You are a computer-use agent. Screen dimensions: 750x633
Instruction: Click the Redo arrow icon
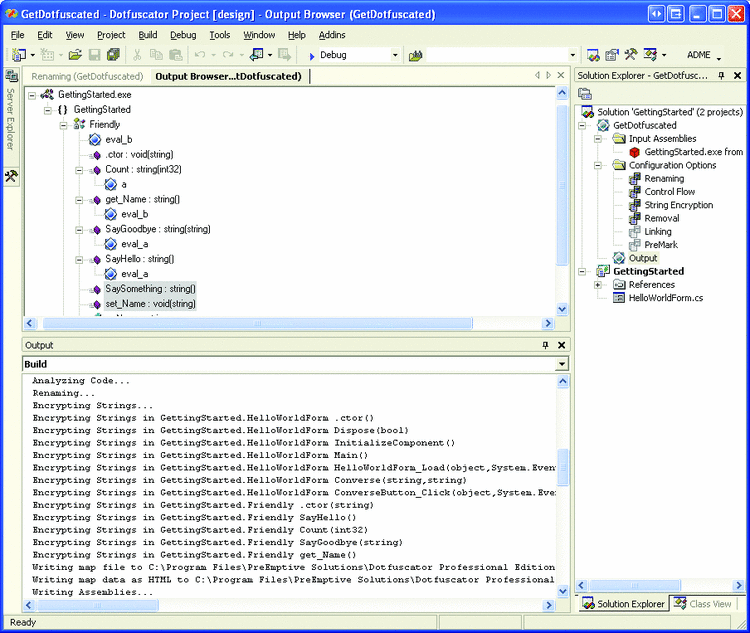[228, 55]
